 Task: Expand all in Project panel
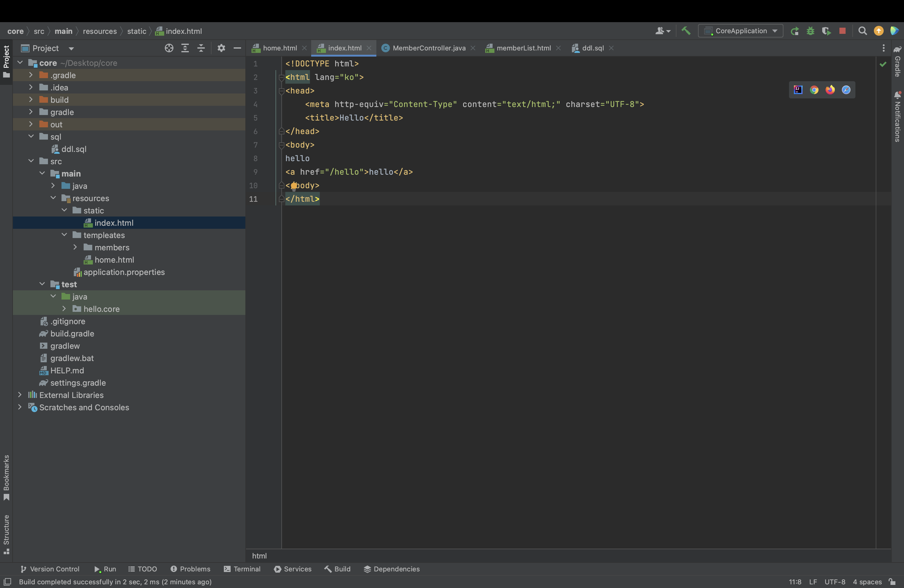(185, 48)
